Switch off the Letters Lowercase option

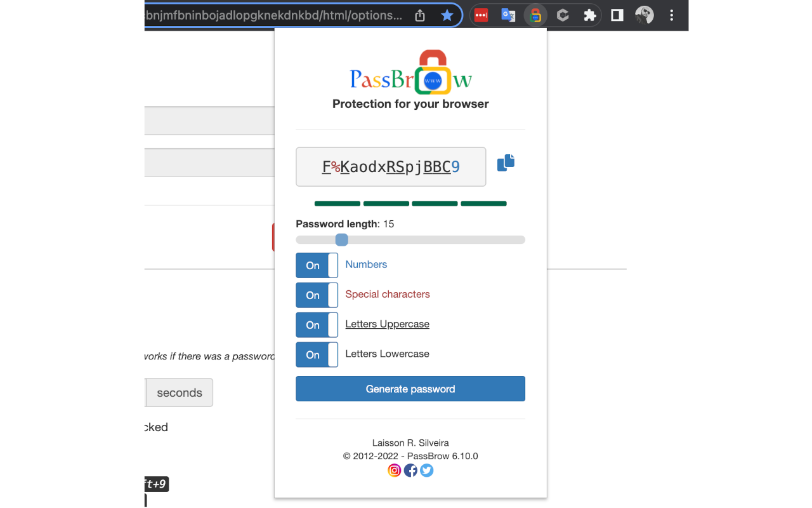pos(317,354)
